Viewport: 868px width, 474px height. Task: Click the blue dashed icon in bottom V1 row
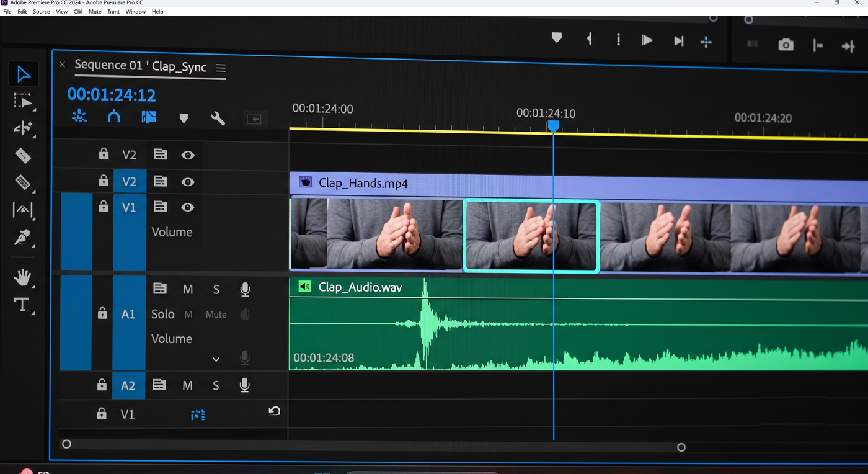(198, 414)
